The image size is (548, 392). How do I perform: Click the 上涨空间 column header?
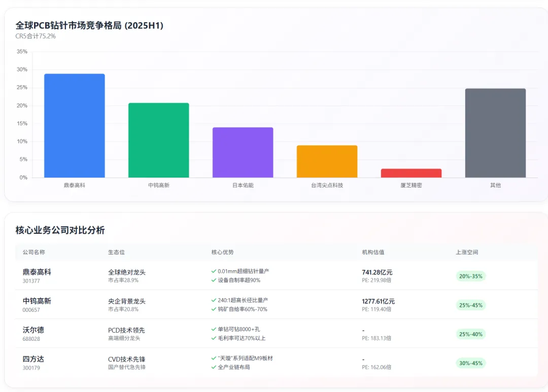(x=467, y=252)
